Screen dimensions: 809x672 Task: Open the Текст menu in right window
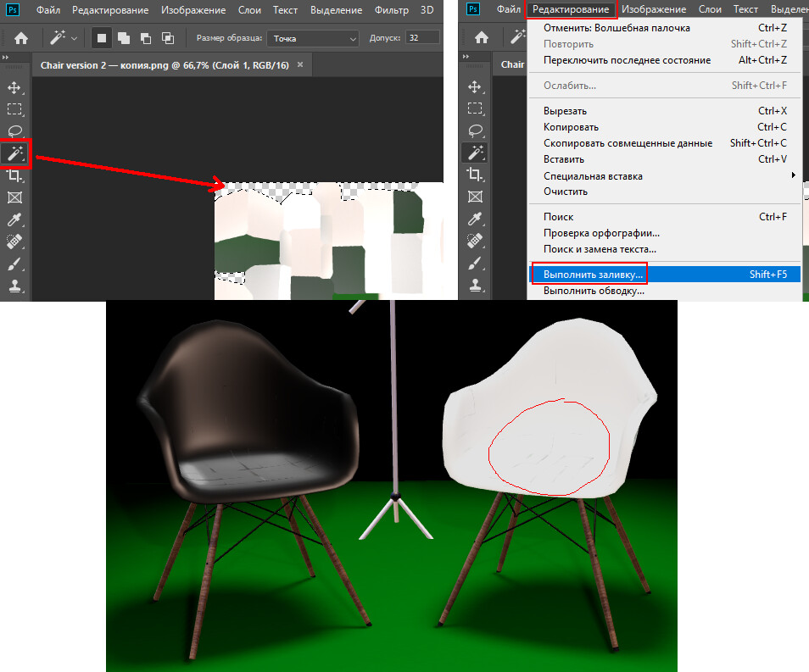click(x=745, y=9)
